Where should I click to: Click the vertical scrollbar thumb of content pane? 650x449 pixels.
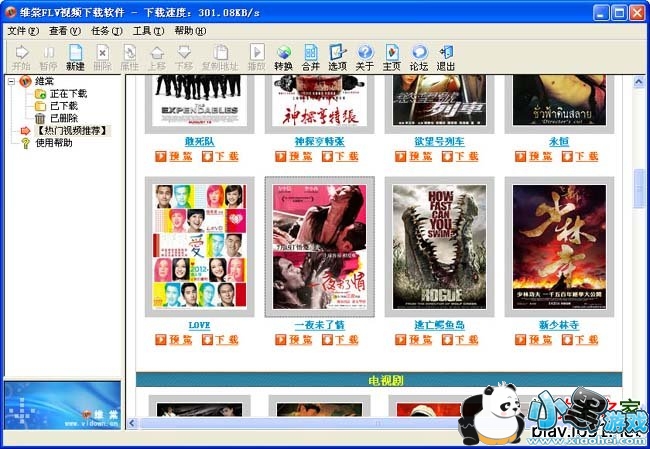click(x=640, y=187)
